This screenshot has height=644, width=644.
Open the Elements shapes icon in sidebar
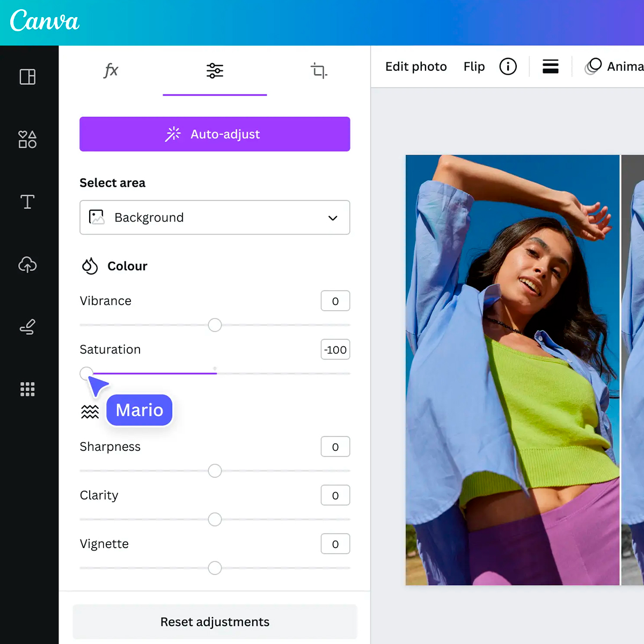[27, 140]
